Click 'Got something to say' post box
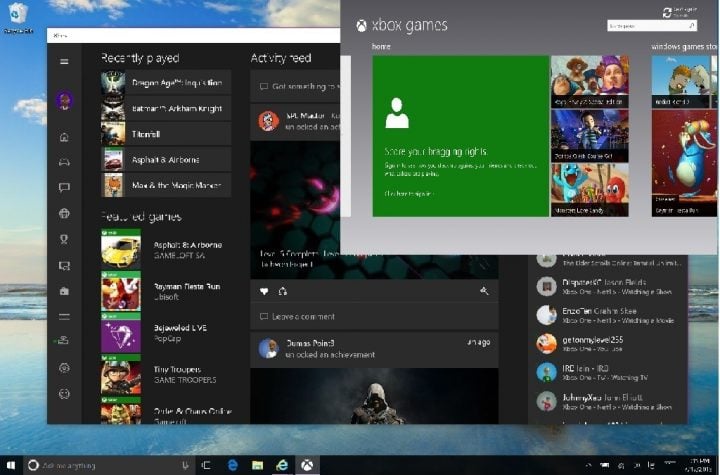Screen dimensions: 720x475 point(296,86)
